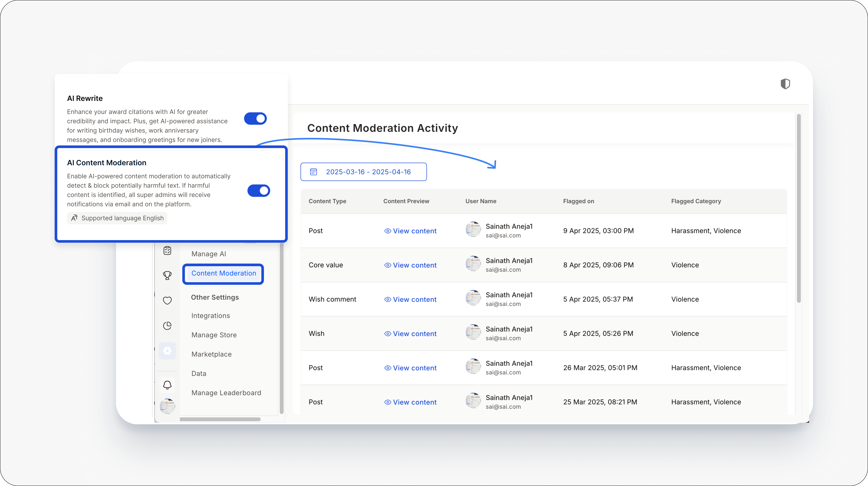View content for the Core value row
868x486 pixels.
coord(410,265)
